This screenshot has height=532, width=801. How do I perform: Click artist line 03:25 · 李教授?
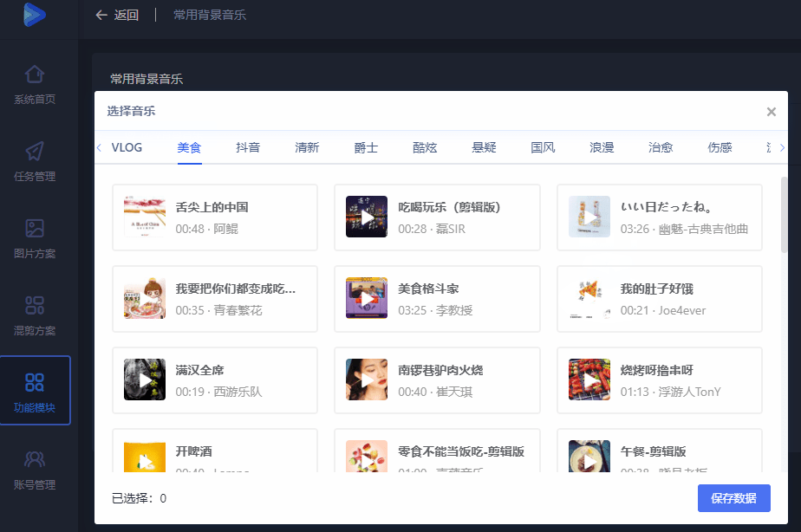click(x=435, y=310)
